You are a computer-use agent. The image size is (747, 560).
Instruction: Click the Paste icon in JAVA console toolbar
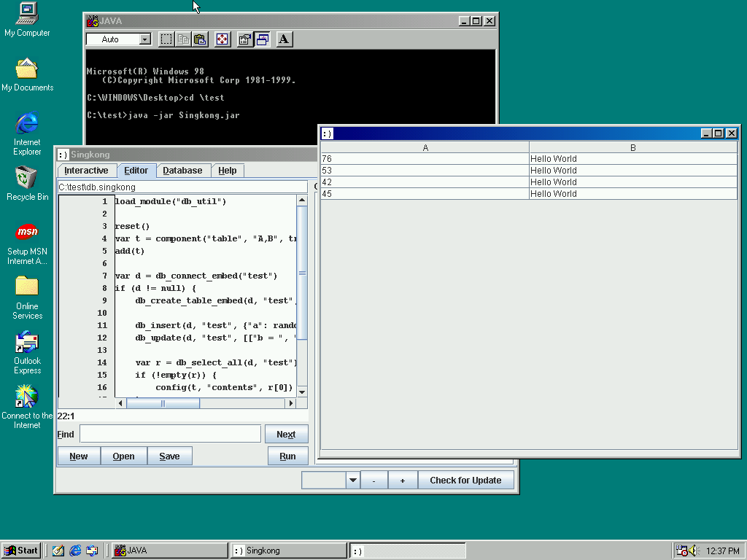[x=201, y=39]
